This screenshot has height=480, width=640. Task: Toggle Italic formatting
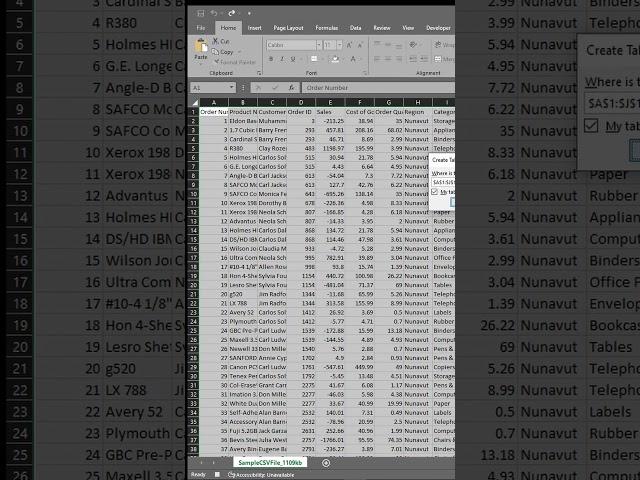(x=282, y=59)
